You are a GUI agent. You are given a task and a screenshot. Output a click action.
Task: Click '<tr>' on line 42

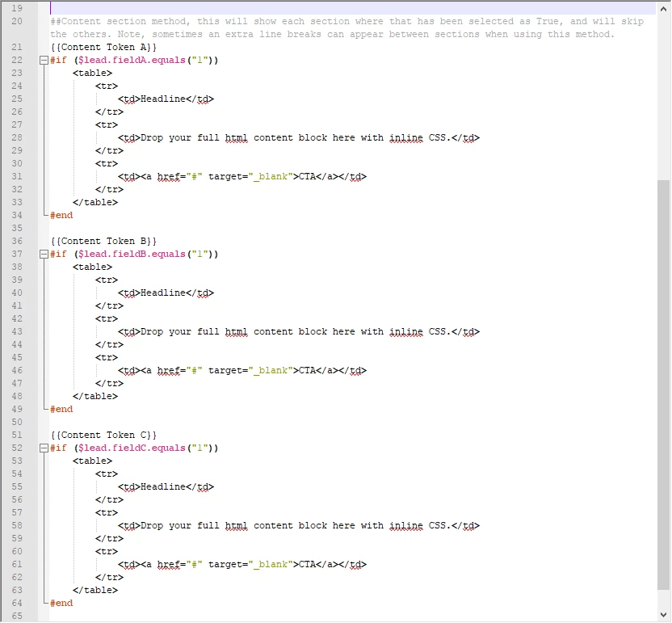point(107,318)
